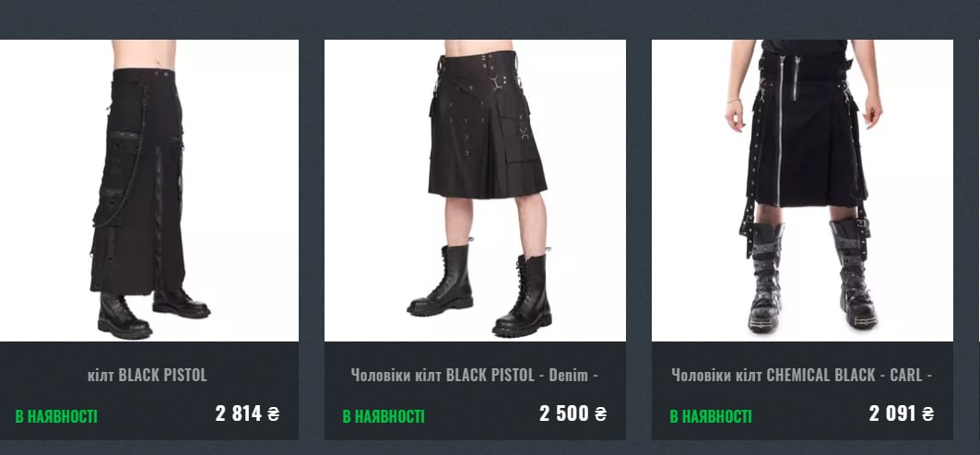The height and width of the screenshot is (455, 980).
Task: Click the cargo pocket on the Denim kilt
Action: 516,134
